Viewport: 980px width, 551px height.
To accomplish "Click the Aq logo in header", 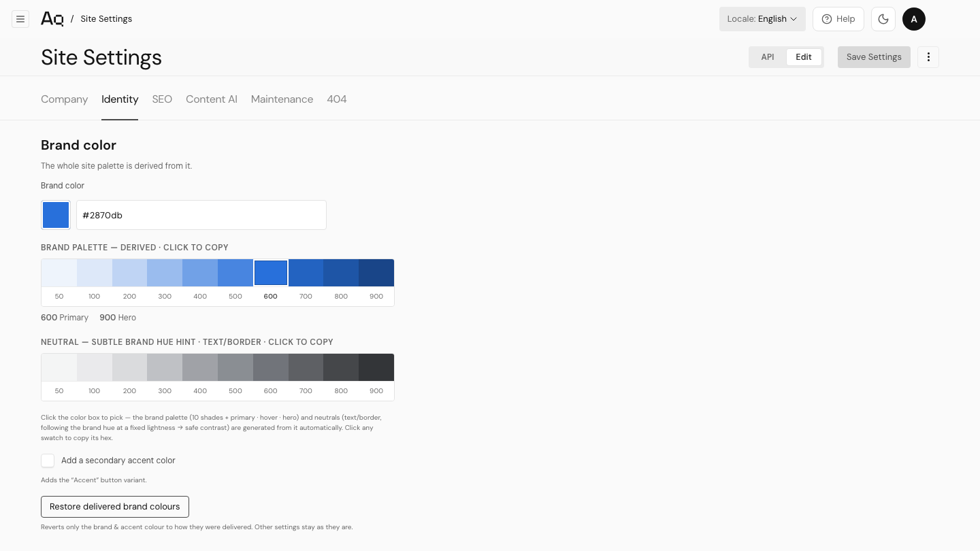I will tap(52, 19).
